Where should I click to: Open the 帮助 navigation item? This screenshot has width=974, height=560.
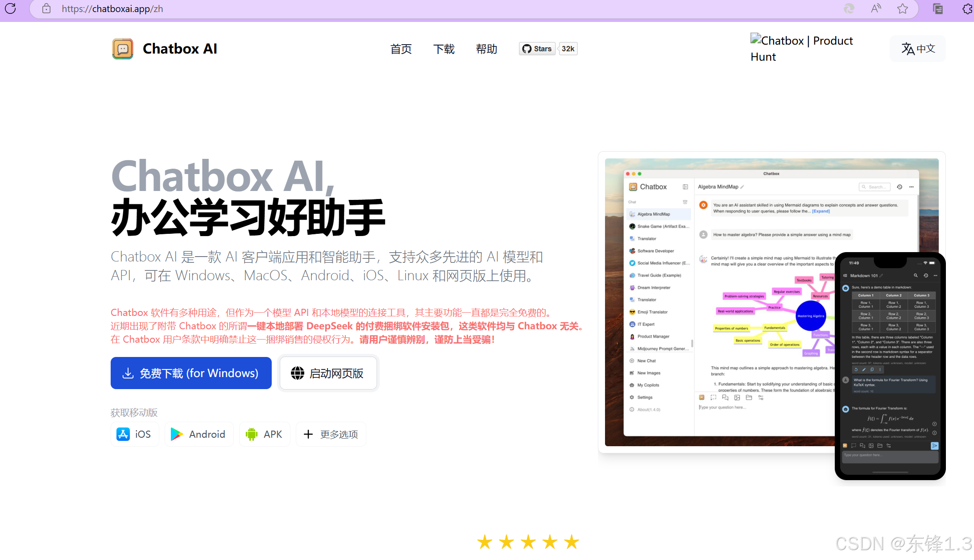pos(486,49)
